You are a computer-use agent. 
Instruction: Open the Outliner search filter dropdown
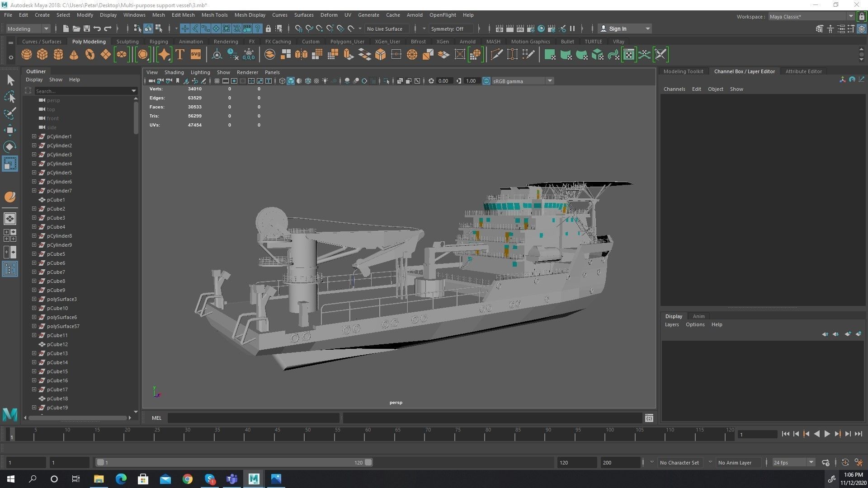pos(134,91)
